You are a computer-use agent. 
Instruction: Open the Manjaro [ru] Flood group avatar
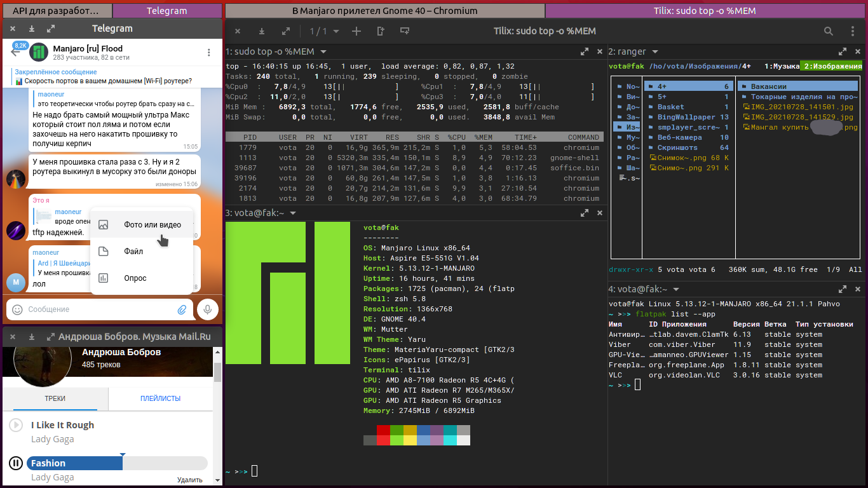[39, 53]
